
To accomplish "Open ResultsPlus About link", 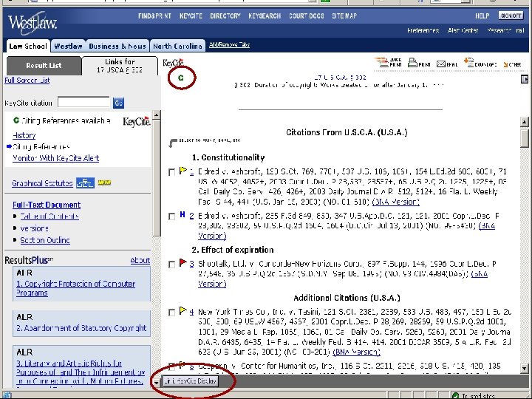I will pos(140,260).
